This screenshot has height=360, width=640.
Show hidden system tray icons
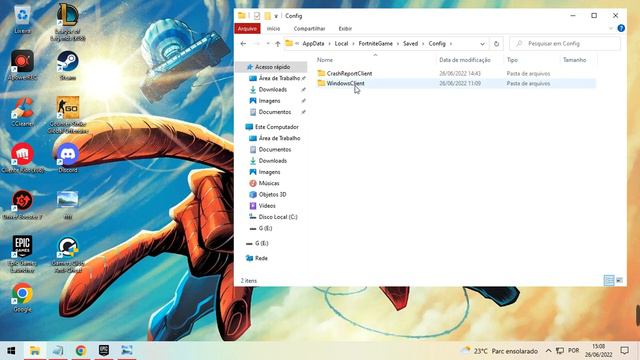pos(549,351)
